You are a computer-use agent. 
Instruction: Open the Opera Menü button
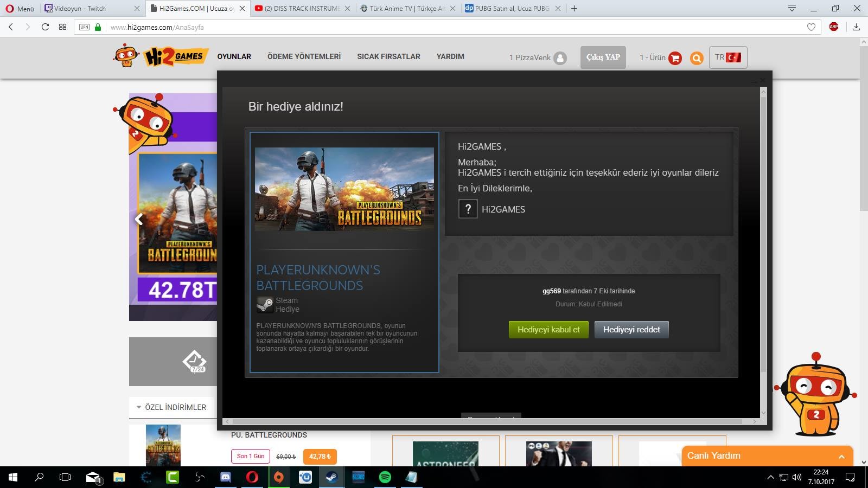(20, 8)
